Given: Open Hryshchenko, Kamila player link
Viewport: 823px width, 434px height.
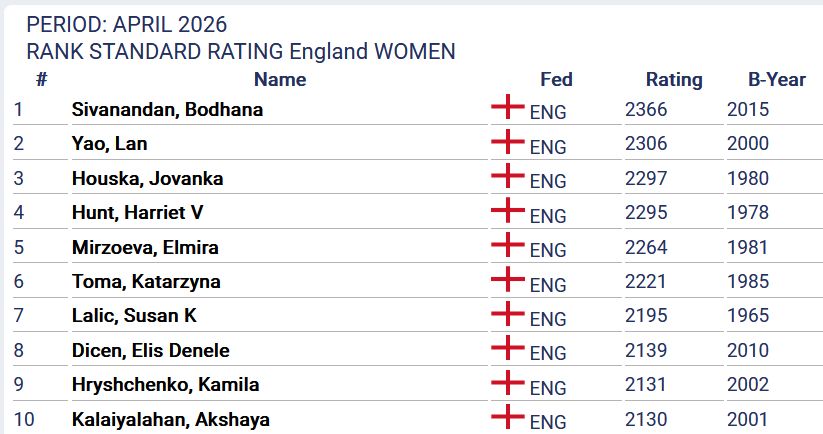Looking at the screenshot, I should (x=165, y=385).
